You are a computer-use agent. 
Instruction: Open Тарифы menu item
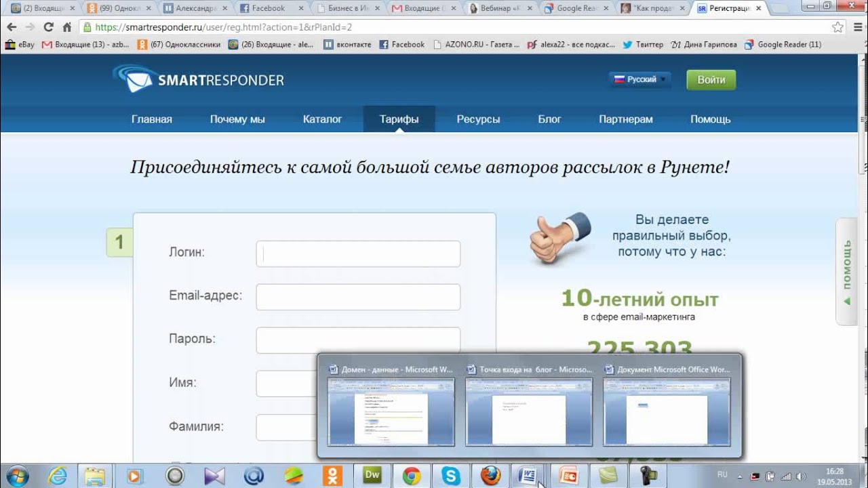click(x=399, y=119)
